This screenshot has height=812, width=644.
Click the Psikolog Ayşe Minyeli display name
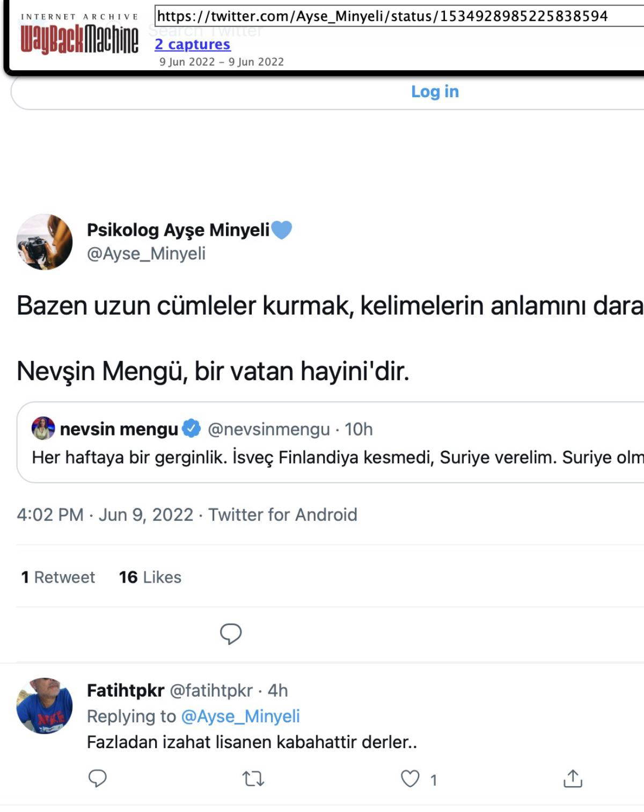pyautogui.click(x=178, y=230)
